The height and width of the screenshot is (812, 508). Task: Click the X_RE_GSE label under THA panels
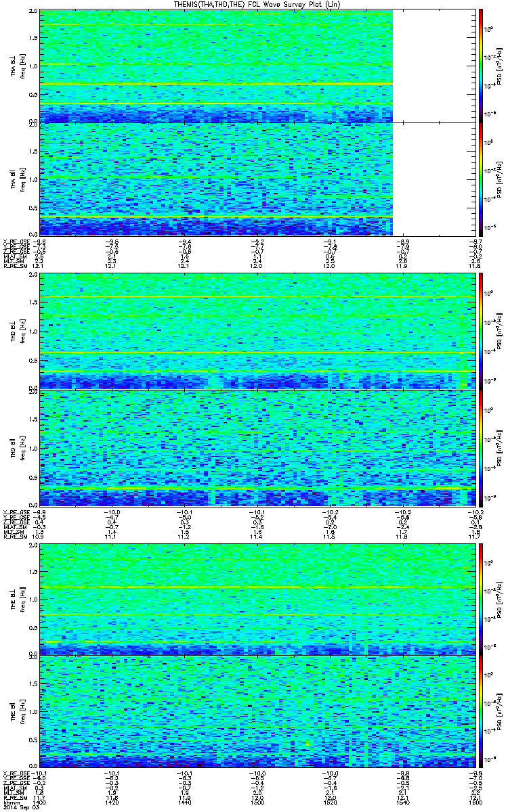tap(16, 241)
